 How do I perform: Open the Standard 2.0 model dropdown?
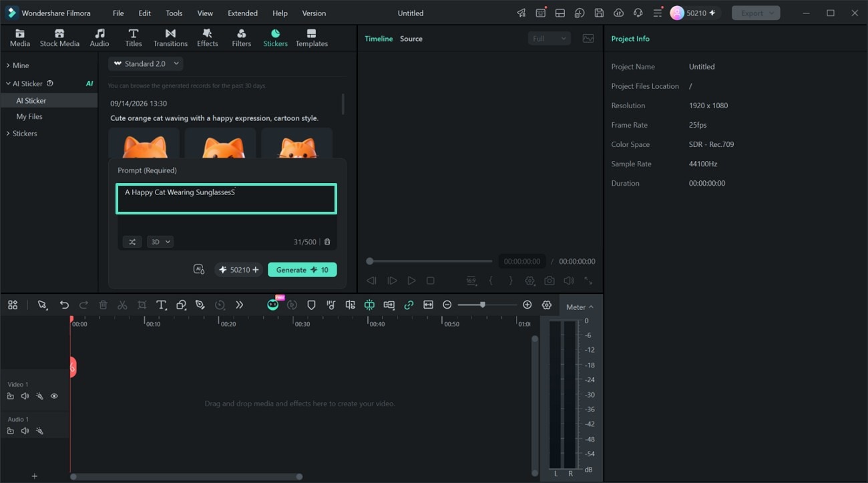[146, 63]
